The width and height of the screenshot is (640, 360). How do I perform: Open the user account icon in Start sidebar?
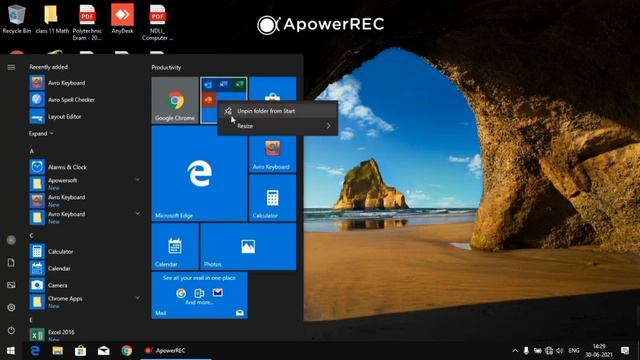pyautogui.click(x=11, y=240)
